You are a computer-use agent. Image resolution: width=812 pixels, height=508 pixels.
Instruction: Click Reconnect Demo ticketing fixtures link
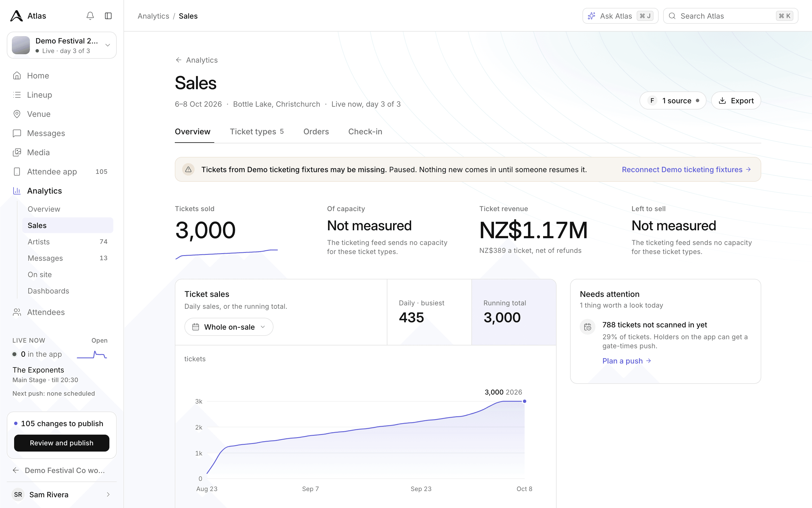pyautogui.click(x=686, y=169)
